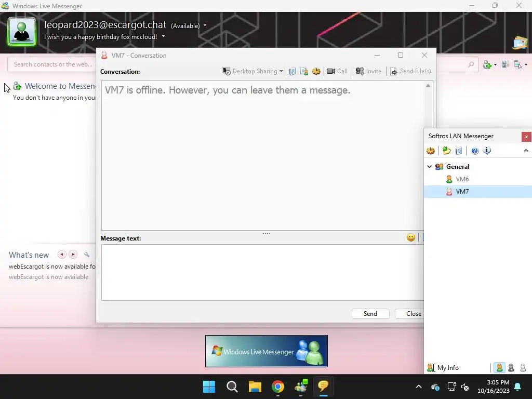
Task: Click in the Message text input box
Action: [x=262, y=272]
